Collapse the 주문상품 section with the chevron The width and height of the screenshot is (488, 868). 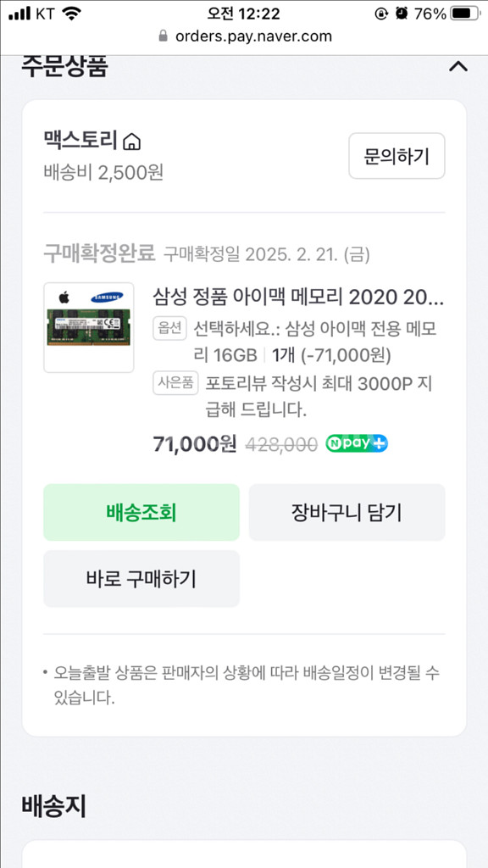tap(458, 68)
